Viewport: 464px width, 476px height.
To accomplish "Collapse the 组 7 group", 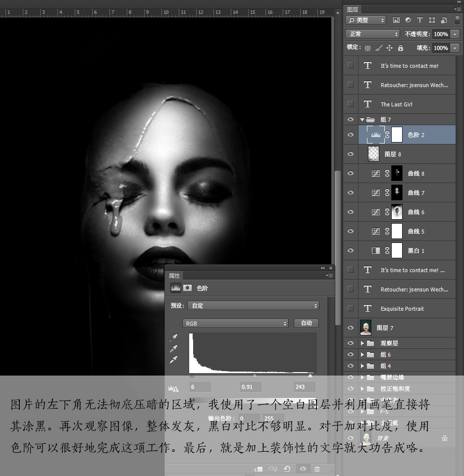I will (x=362, y=120).
